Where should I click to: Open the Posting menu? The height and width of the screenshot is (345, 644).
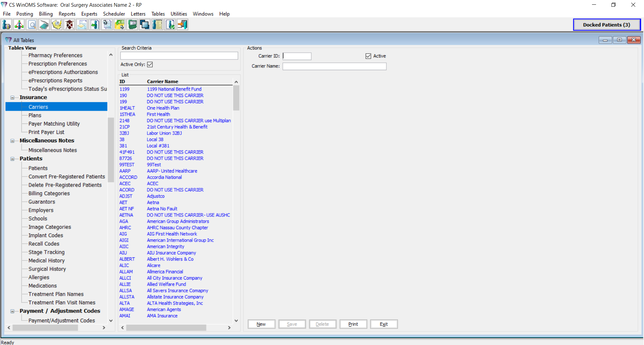pos(25,14)
